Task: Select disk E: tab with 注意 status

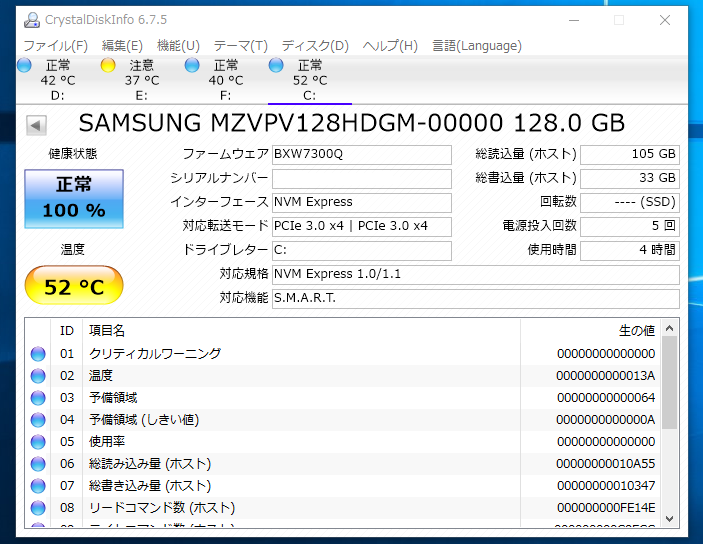Action: (x=142, y=80)
